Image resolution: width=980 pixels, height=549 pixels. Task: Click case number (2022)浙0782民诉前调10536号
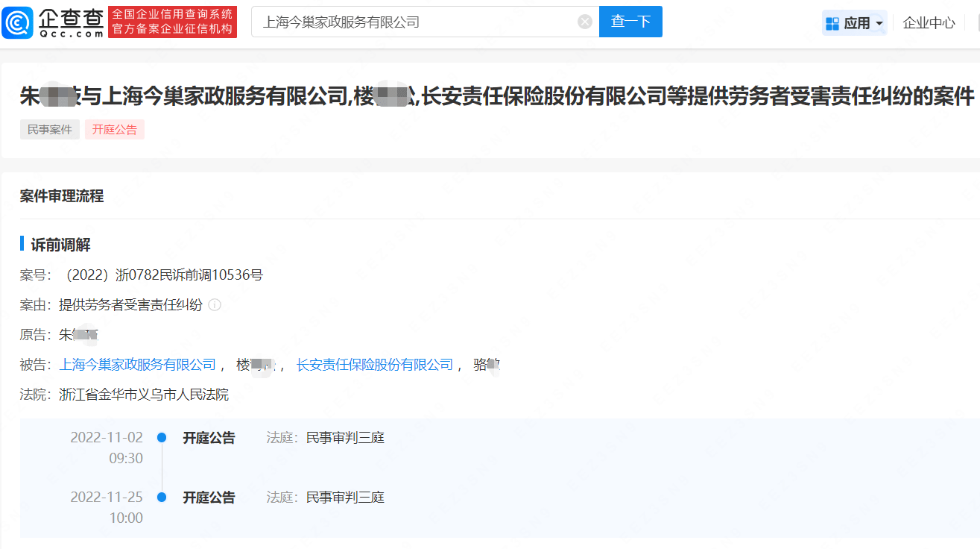pos(161,275)
